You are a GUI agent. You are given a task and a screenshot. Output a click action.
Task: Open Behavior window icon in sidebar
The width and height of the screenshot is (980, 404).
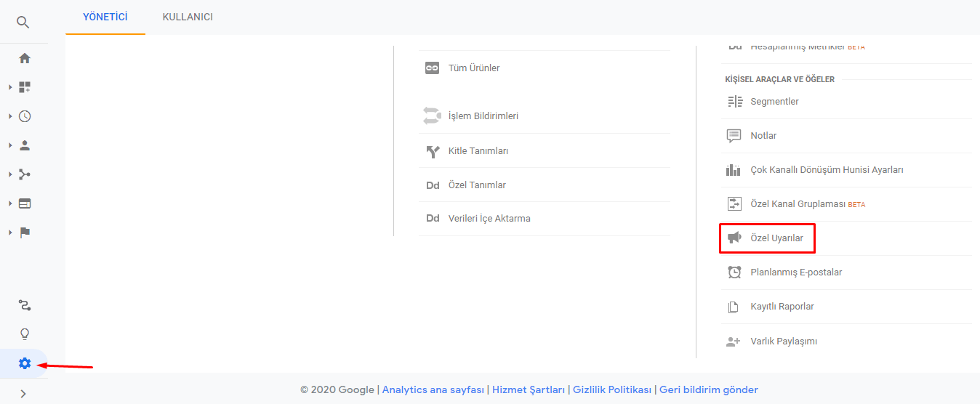25,203
